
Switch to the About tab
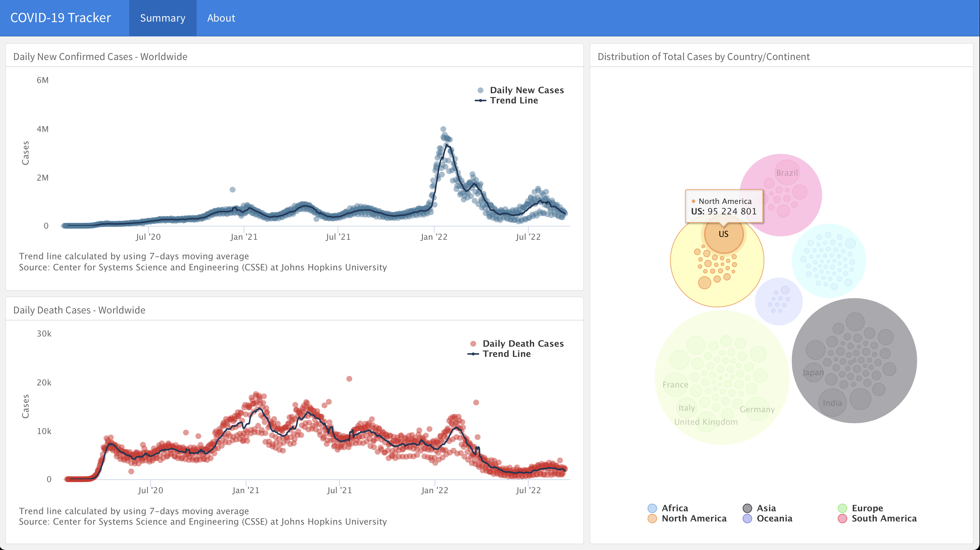click(x=221, y=18)
